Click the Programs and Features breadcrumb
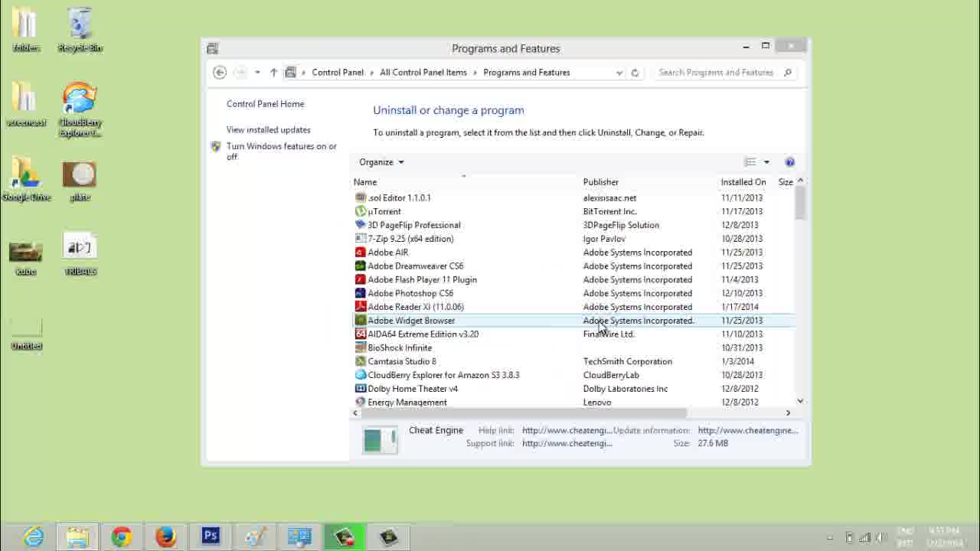Screen dimensions: 980x551 coord(527,73)
